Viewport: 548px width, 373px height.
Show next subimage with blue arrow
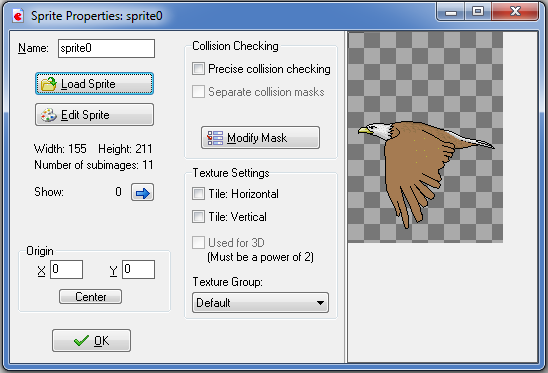[142, 192]
